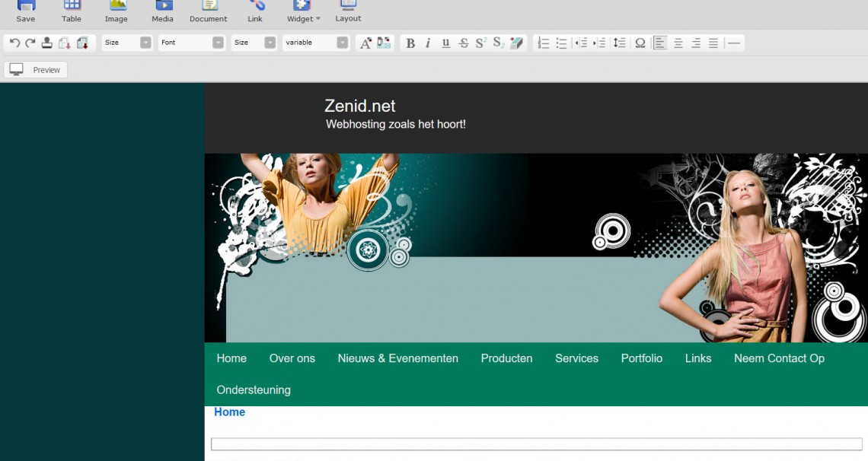
Task: Align text to the right
Action: point(696,43)
